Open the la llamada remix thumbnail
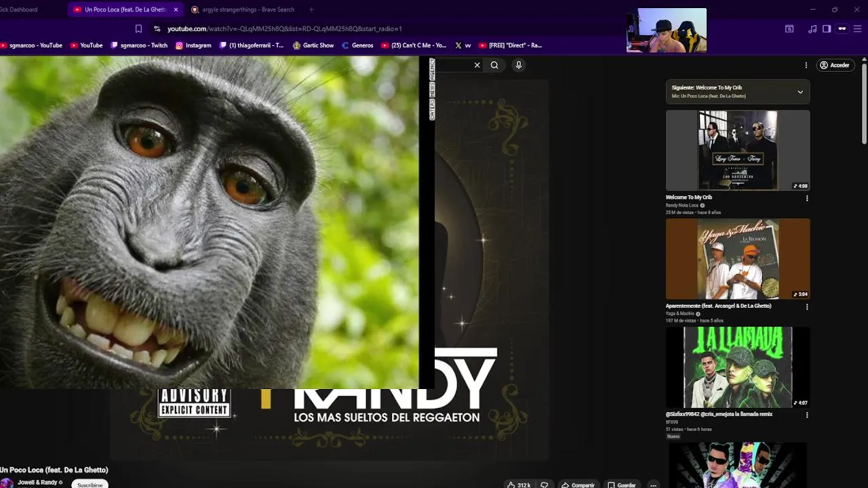The width and height of the screenshot is (868, 488). pos(738,367)
